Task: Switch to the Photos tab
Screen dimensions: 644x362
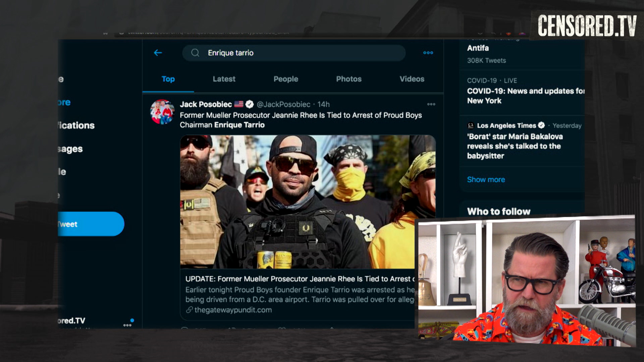Action: 349,79
